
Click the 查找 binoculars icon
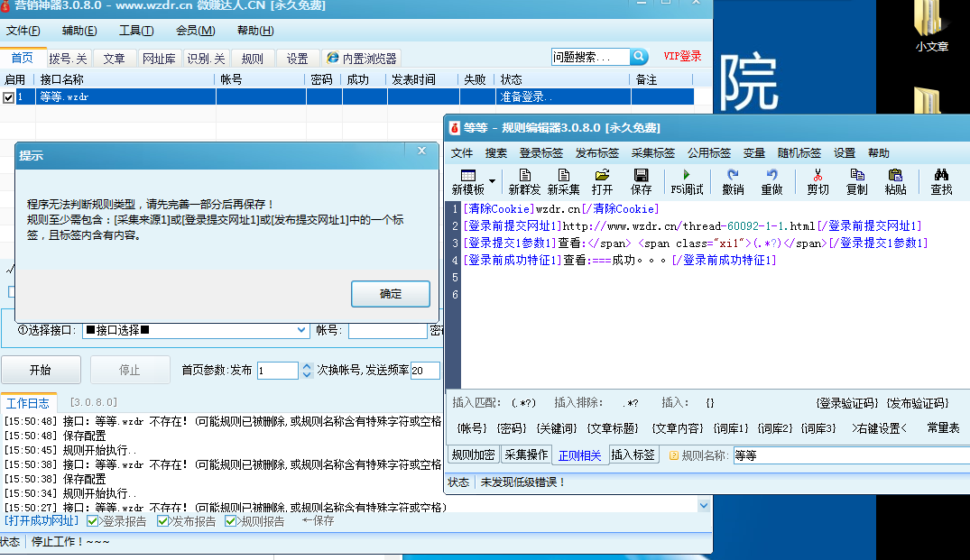pos(941,181)
